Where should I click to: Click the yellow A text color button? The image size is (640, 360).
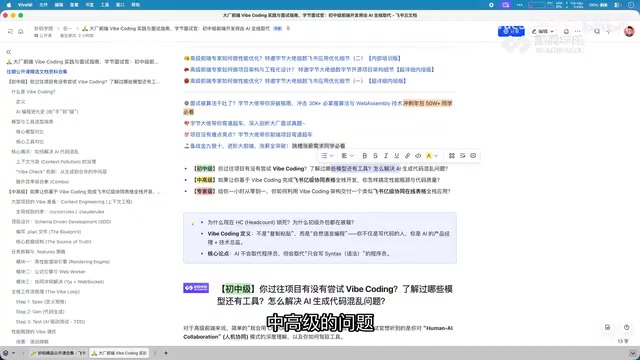pyautogui.click(x=429, y=156)
